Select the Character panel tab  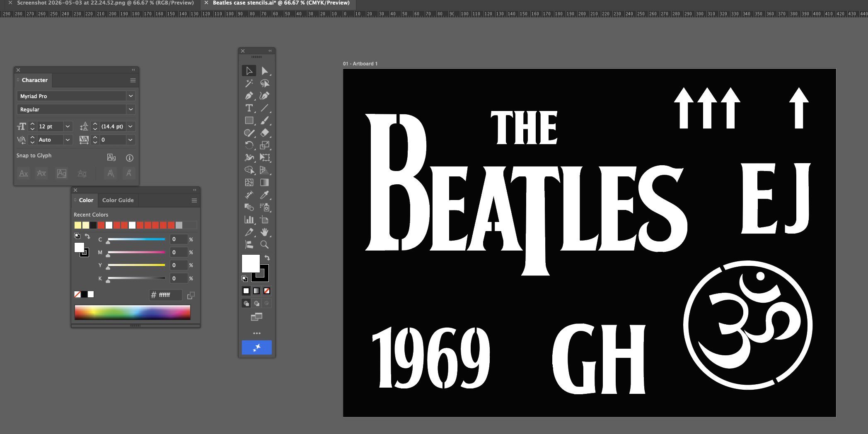[x=35, y=80]
